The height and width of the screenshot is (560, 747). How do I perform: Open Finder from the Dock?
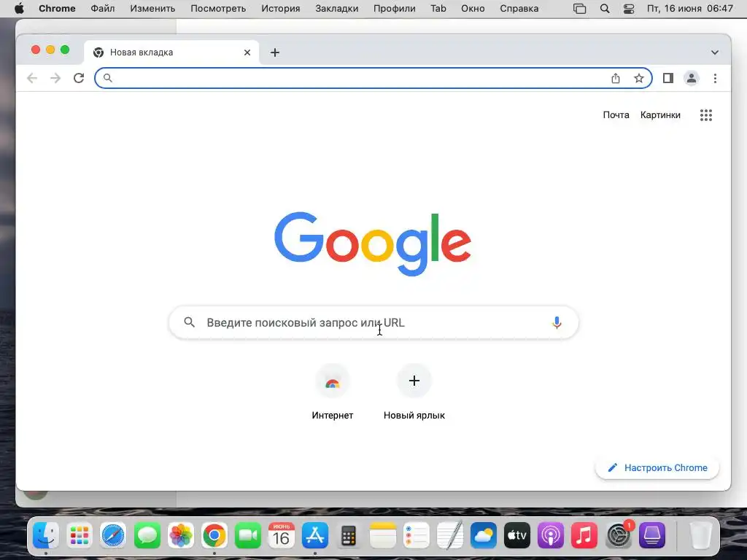tap(46, 536)
